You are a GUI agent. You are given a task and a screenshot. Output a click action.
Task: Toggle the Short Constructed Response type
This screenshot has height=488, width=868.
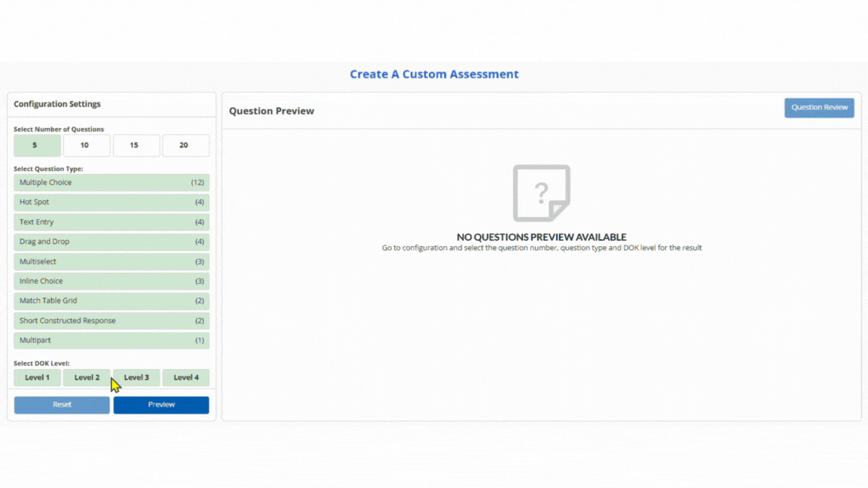[x=112, y=321]
